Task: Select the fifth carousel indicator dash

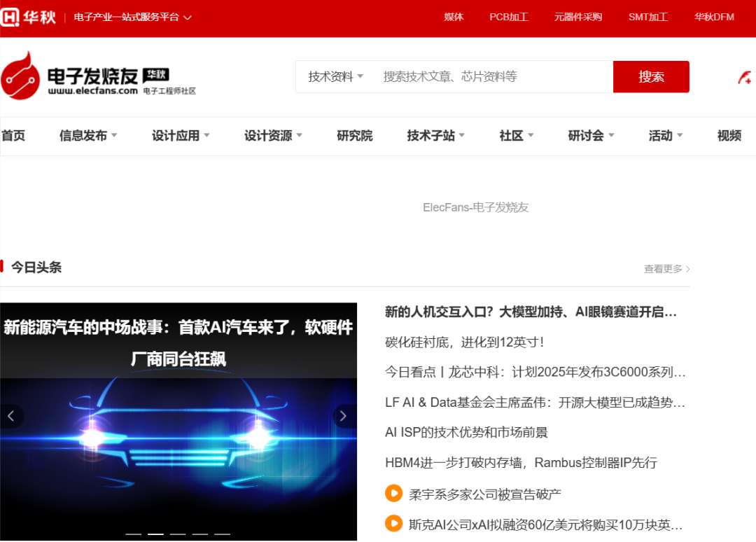Action: pyautogui.click(x=223, y=534)
